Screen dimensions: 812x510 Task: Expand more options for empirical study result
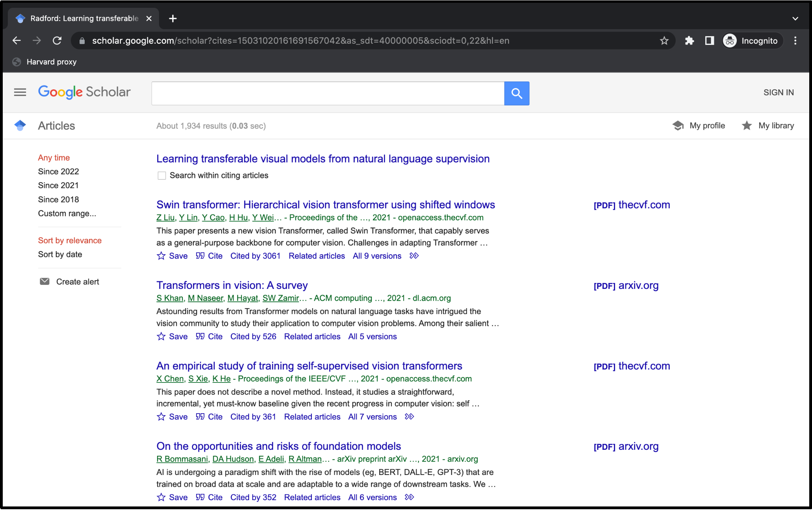410,417
